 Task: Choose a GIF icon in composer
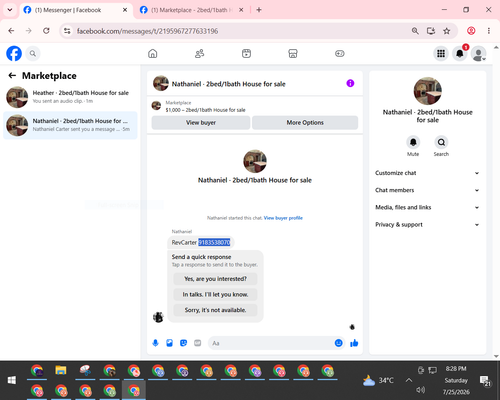pyautogui.click(x=198, y=343)
